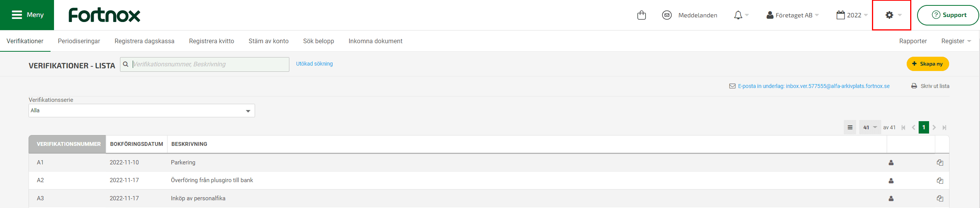This screenshot has width=980, height=208.
Task: Copy verification A3 using copy icon
Action: pos(940,198)
